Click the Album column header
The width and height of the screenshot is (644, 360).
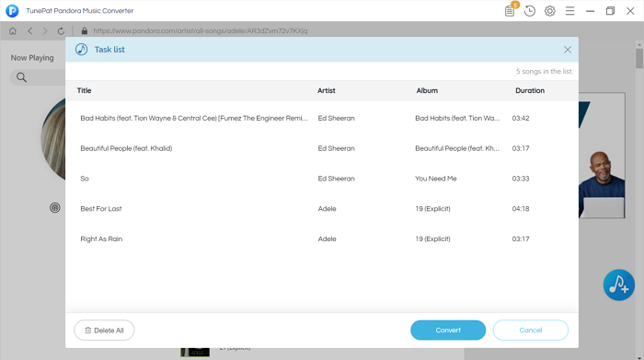coord(427,90)
